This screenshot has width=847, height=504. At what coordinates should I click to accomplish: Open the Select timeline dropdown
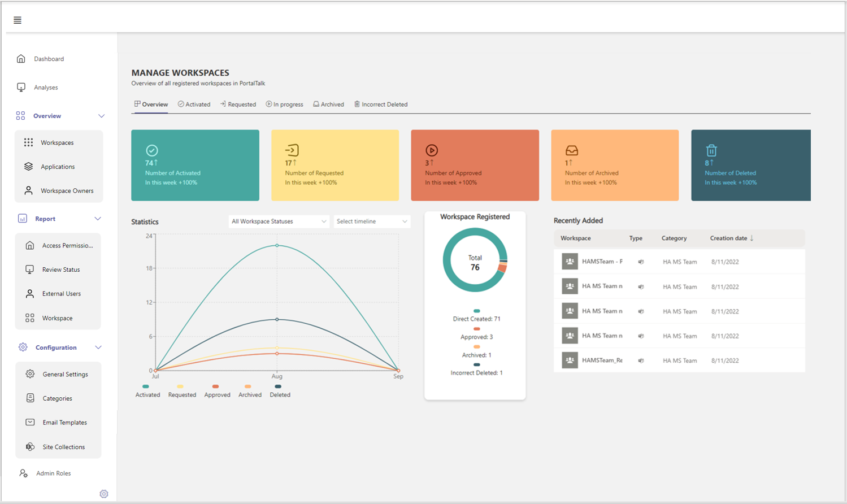tap(371, 221)
